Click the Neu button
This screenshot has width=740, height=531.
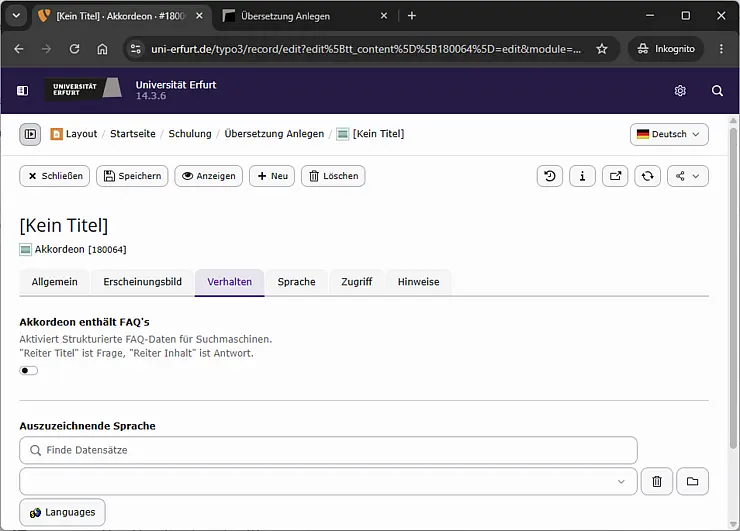272,176
